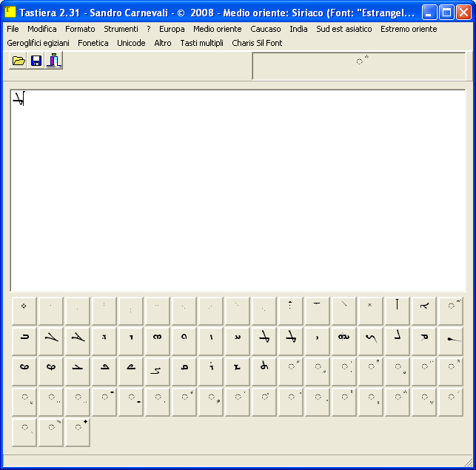Click the yellow Tastiera title bar icon

tap(10, 13)
